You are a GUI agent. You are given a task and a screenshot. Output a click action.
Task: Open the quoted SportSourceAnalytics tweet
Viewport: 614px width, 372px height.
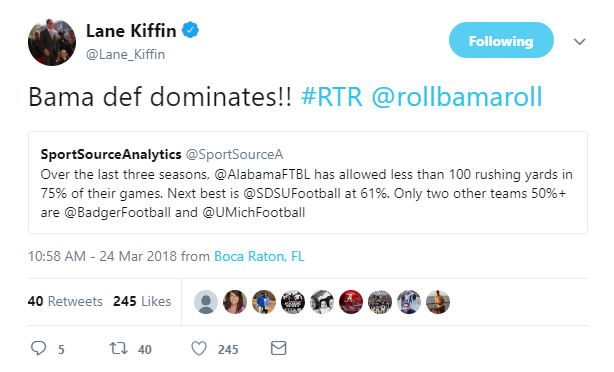click(x=308, y=182)
